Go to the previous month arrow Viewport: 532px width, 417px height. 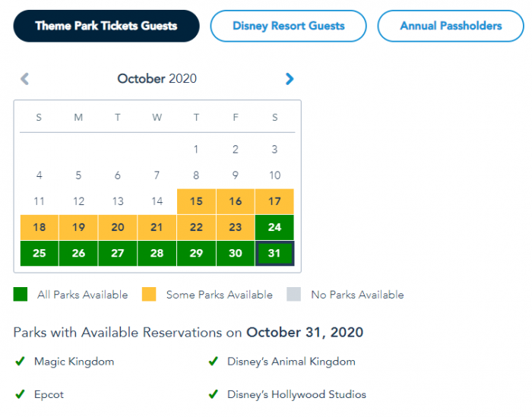point(24,78)
